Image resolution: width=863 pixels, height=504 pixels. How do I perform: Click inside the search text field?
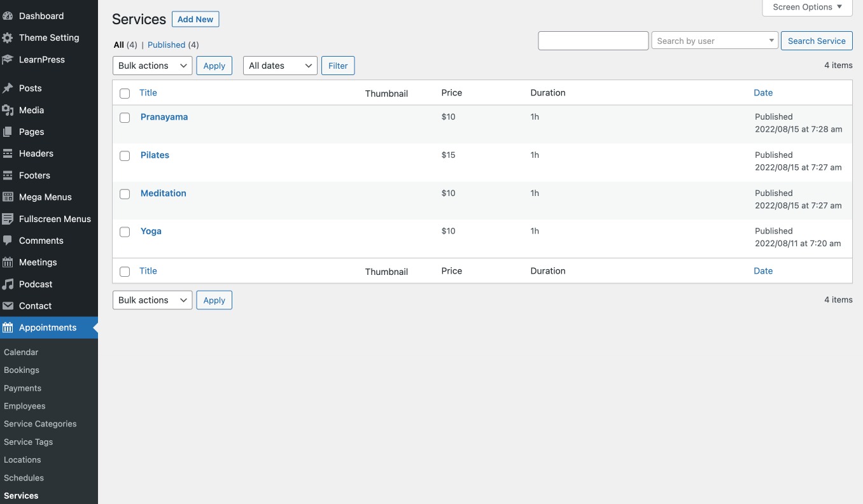click(x=593, y=40)
